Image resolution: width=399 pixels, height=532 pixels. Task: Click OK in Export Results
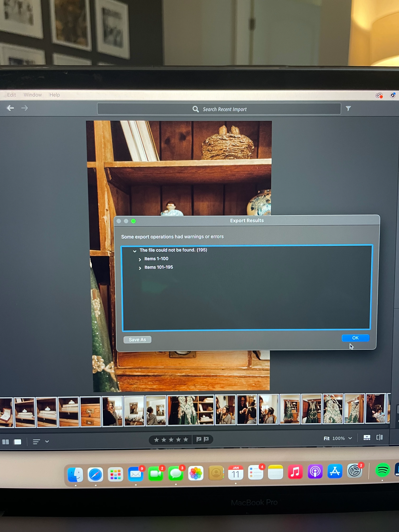[x=355, y=338]
